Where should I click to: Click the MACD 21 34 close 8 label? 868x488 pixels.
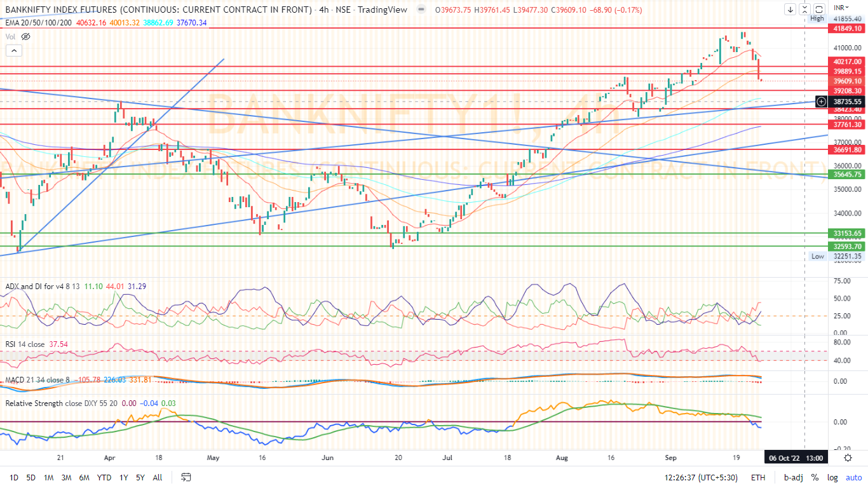pos(37,380)
